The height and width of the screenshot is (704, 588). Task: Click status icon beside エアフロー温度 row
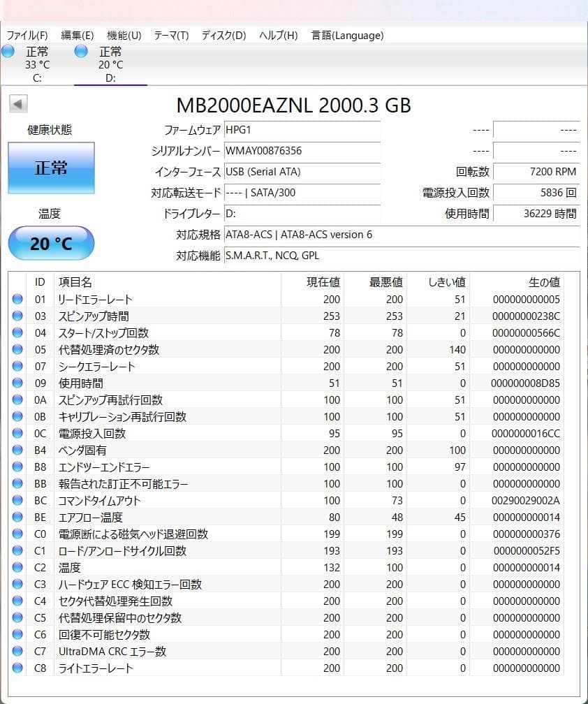(x=17, y=518)
